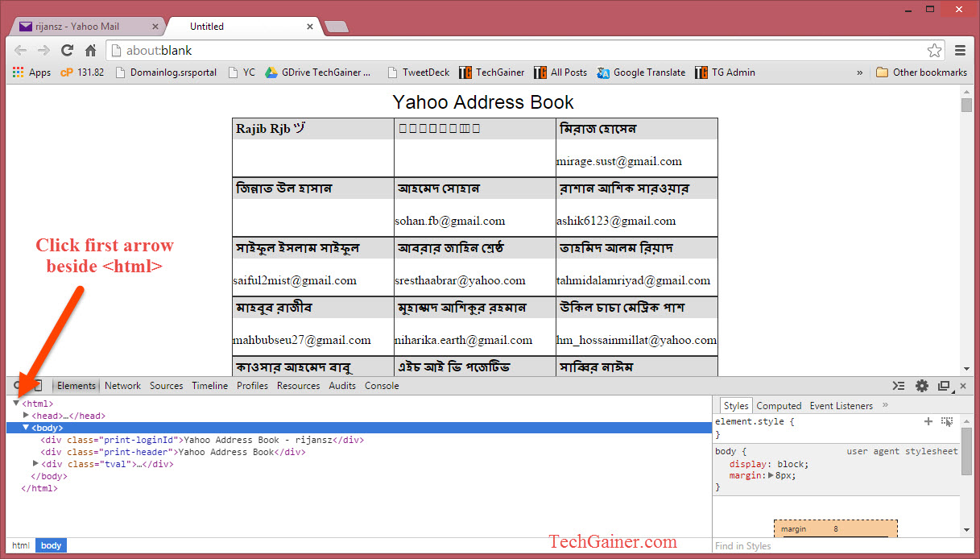The image size is (980, 559).
Task: Create a new style rule with plus button
Action: [x=928, y=420]
